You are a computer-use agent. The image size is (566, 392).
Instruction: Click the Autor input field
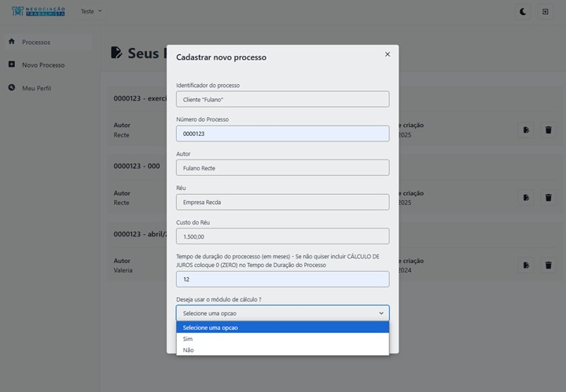[x=283, y=167]
